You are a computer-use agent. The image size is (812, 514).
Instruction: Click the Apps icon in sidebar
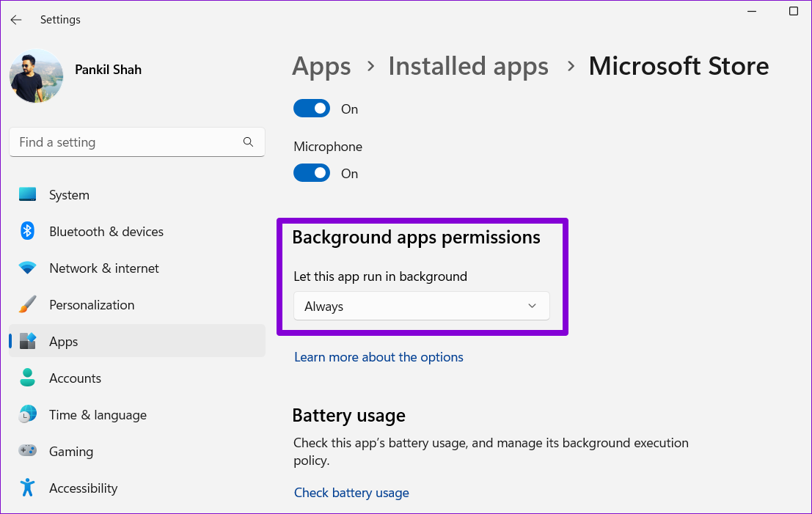coord(27,341)
